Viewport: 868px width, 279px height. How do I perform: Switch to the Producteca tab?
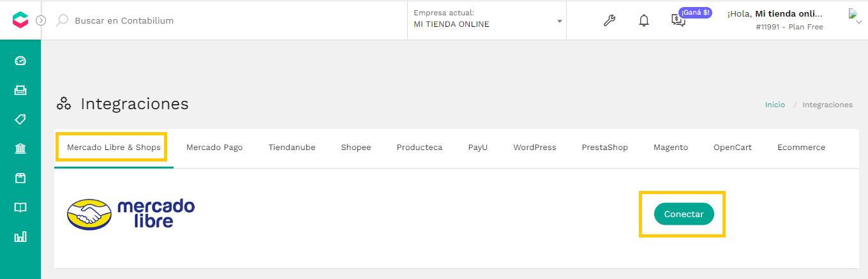coord(419,147)
